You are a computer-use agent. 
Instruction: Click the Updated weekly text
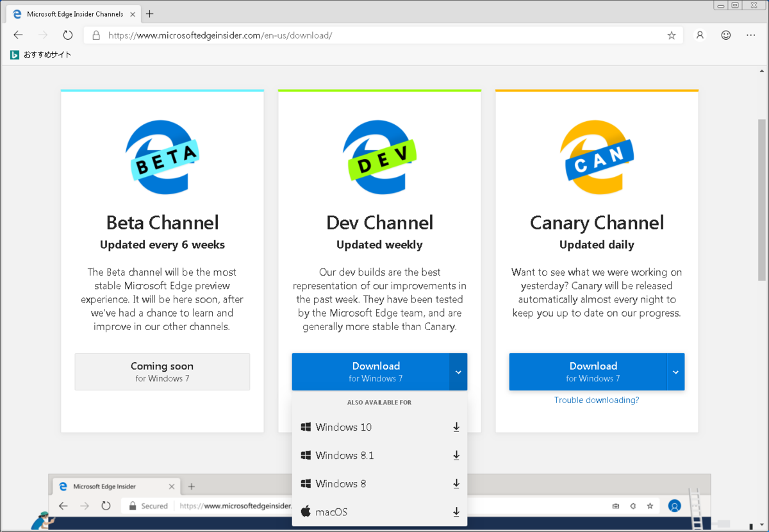point(379,244)
